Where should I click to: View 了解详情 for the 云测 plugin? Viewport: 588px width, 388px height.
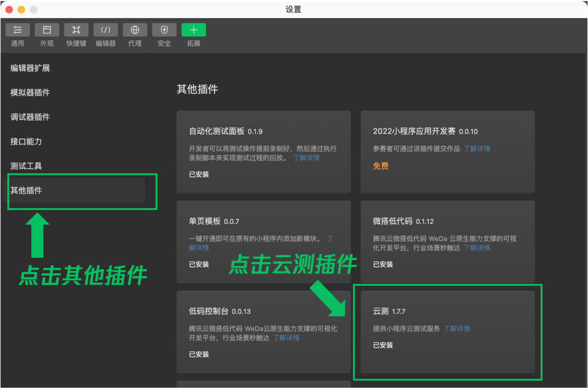456,329
